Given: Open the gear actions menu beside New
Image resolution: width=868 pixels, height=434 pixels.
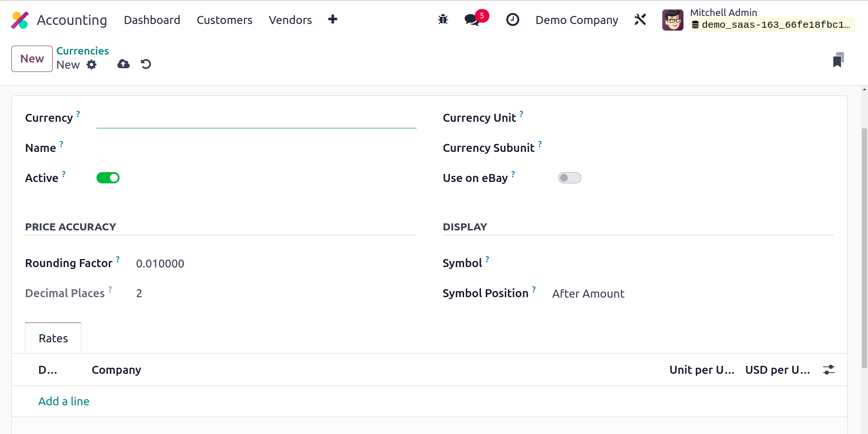Looking at the screenshot, I should (92, 65).
